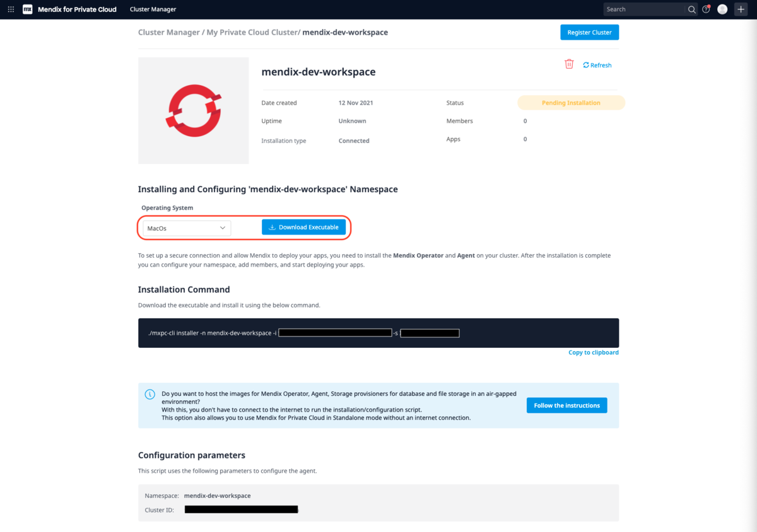Image resolution: width=757 pixels, height=532 pixels.
Task: Click the info icon in blue banner
Action: point(150,394)
